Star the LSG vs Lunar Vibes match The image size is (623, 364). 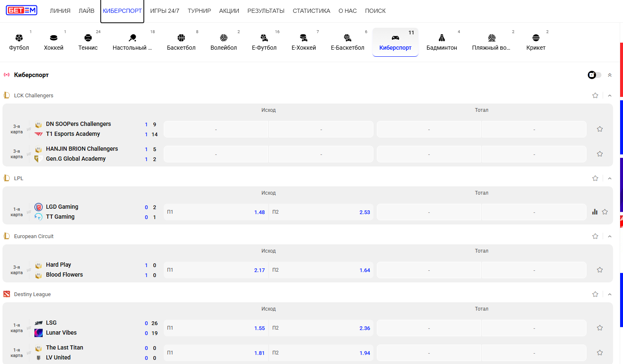600,328
